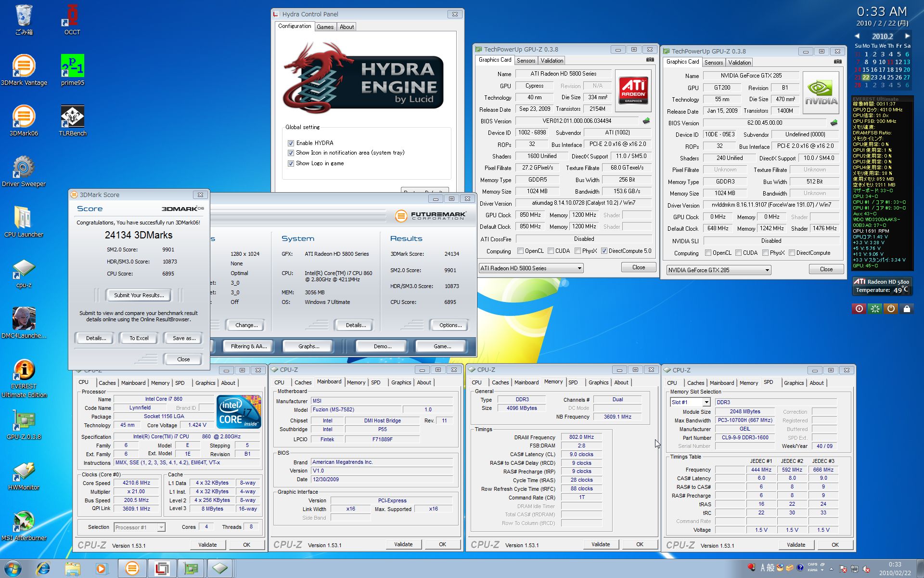Toggle Show Icon in notification area checkbox
The image size is (924, 578).
291,153
